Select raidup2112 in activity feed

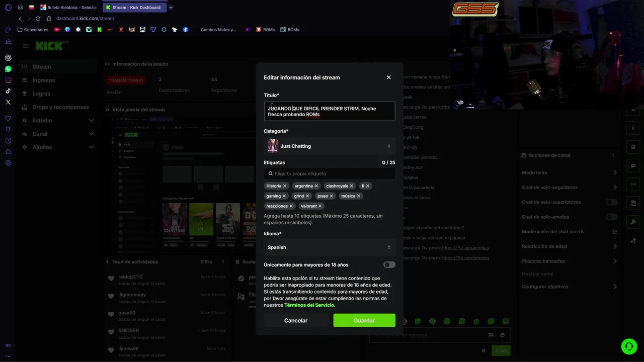(131, 277)
